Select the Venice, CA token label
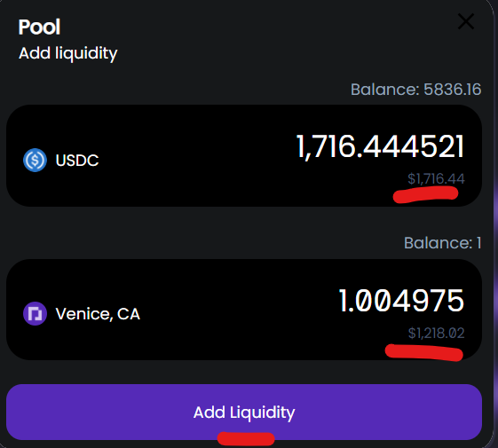 pos(98,314)
